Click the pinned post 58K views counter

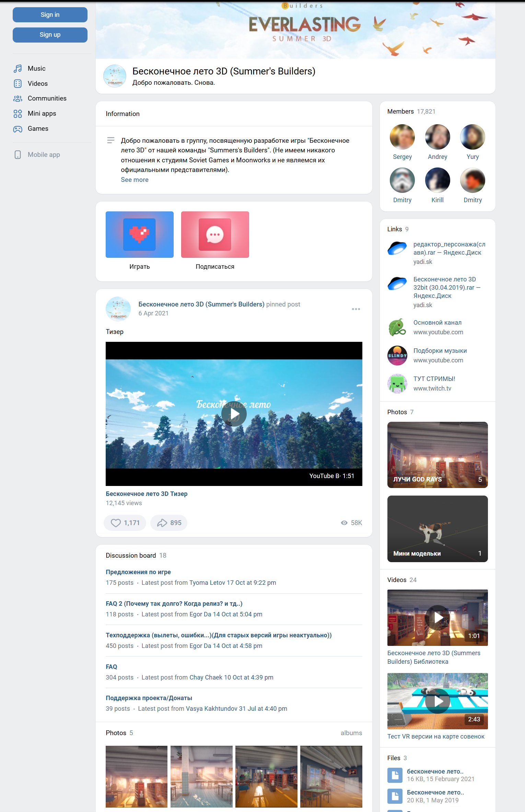click(x=352, y=523)
